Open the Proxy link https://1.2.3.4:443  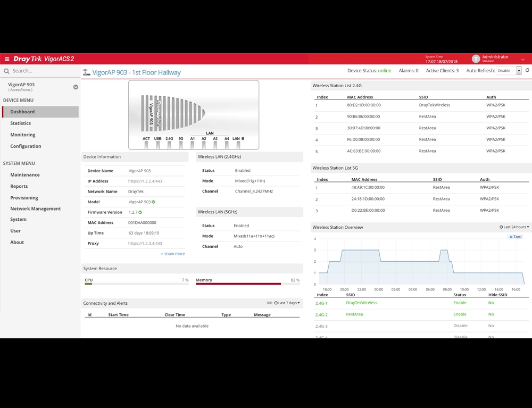click(145, 243)
